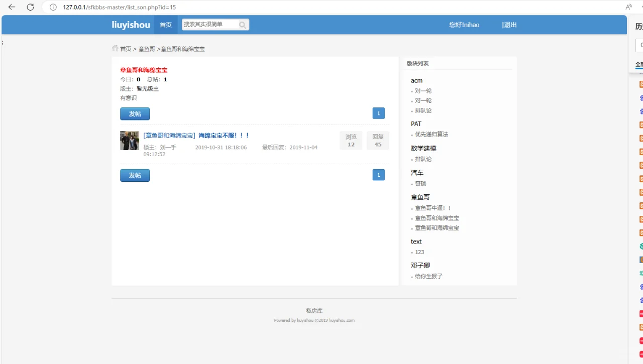The height and width of the screenshot is (364, 643).
Task: Click the 回复 45 reply counter
Action: click(x=378, y=141)
